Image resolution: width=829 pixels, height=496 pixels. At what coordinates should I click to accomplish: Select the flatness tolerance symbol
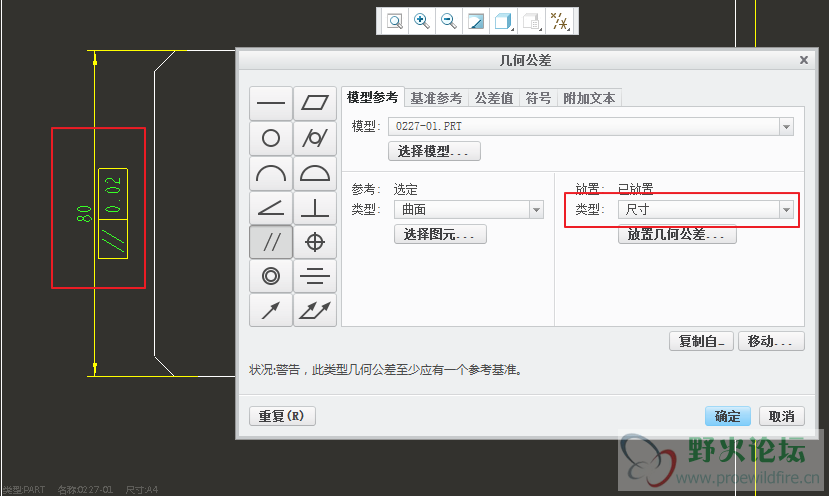tap(315, 104)
